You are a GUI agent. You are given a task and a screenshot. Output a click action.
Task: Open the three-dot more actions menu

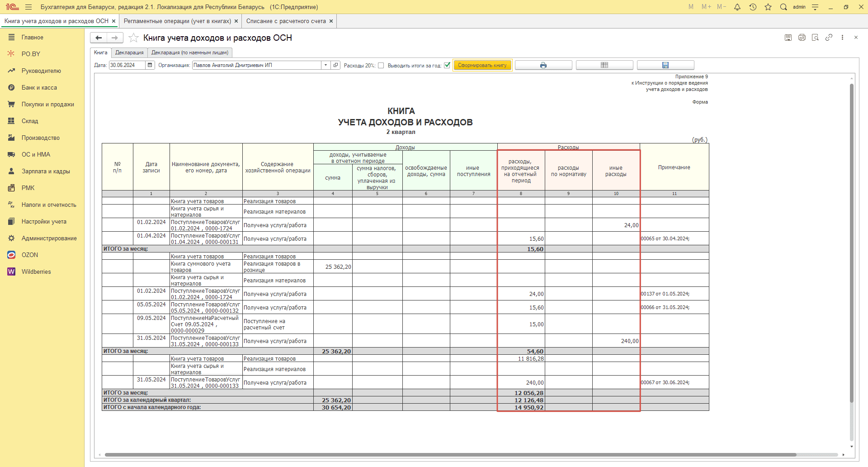coord(842,38)
